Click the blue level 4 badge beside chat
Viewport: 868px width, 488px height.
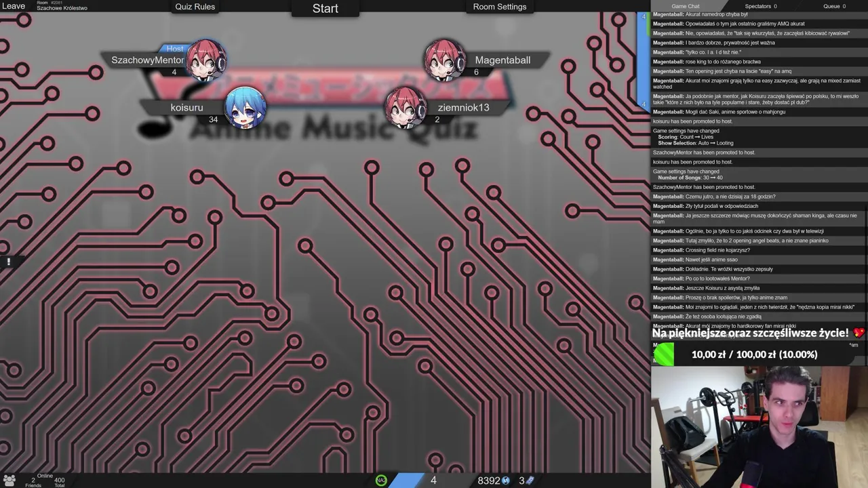(x=644, y=61)
